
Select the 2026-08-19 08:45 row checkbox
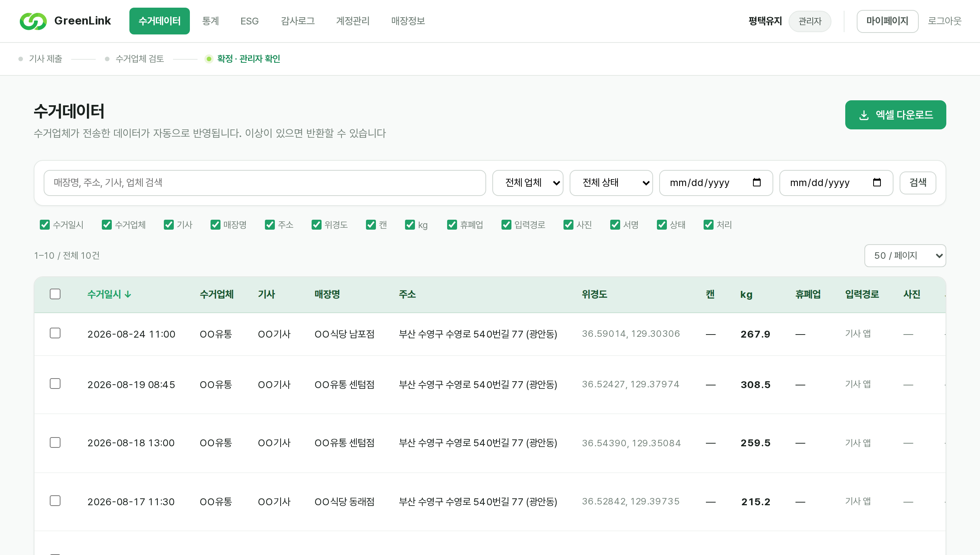coord(55,384)
